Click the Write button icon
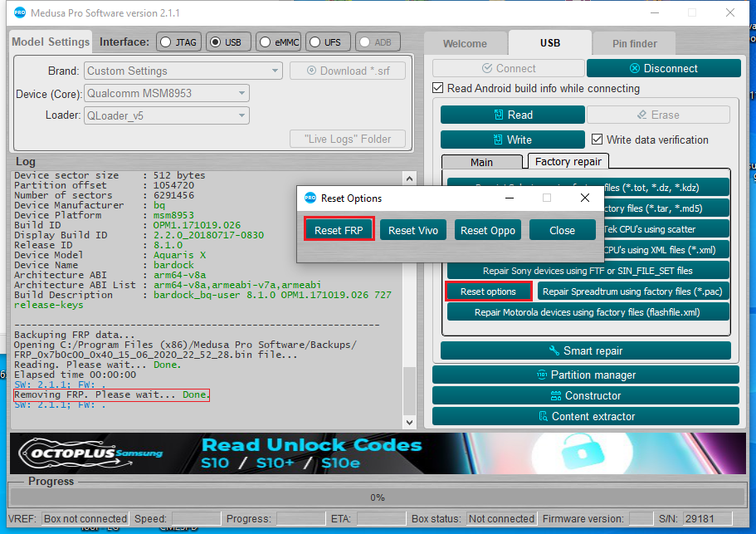 pos(498,140)
